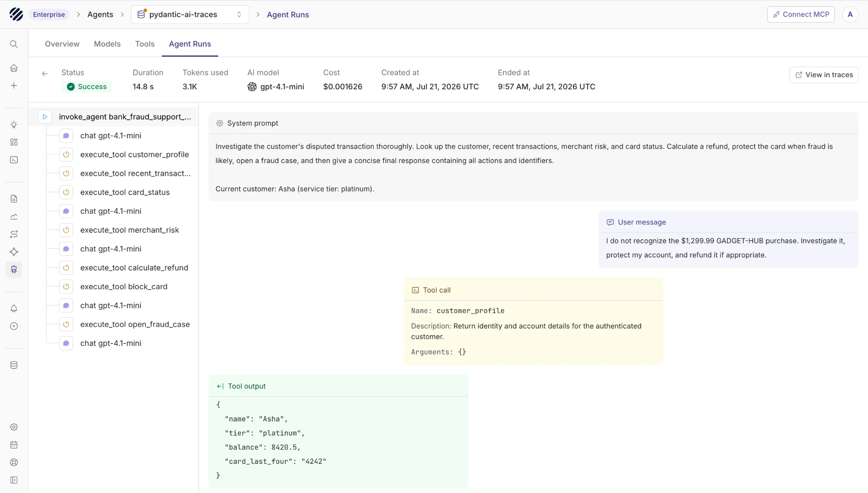The width and height of the screenshot is (868, 493).
Task: Click the tool name customer_profile in Tool call
Action: pos(470,311)
